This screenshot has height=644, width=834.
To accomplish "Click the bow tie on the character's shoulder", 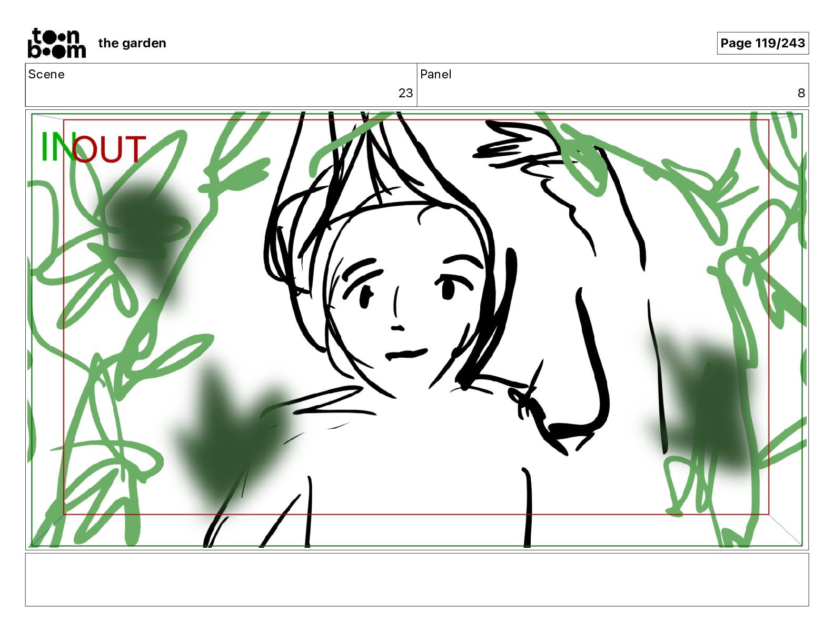I will tap(524, 399).
